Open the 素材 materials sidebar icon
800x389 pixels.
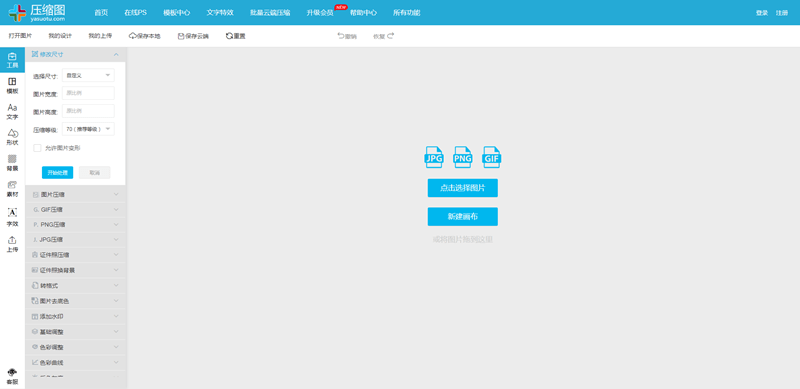coord(12,188)
